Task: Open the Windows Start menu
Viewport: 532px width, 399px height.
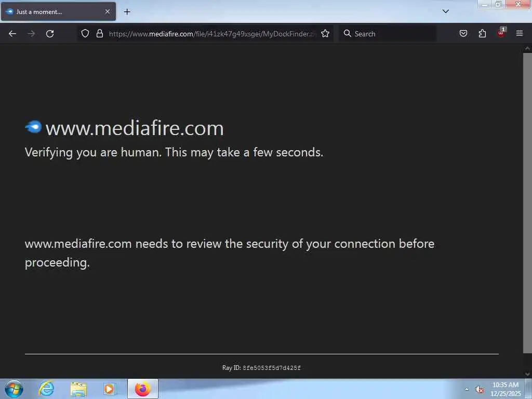Action: click(x=14, y=389)
